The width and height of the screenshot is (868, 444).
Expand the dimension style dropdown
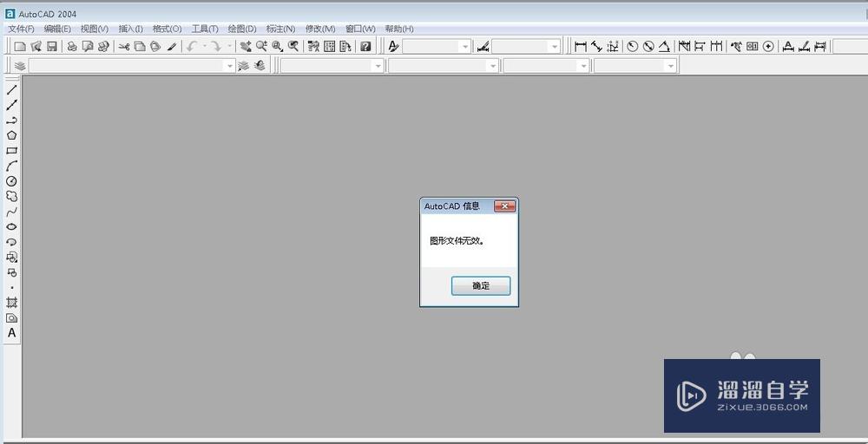coord(555,47)
